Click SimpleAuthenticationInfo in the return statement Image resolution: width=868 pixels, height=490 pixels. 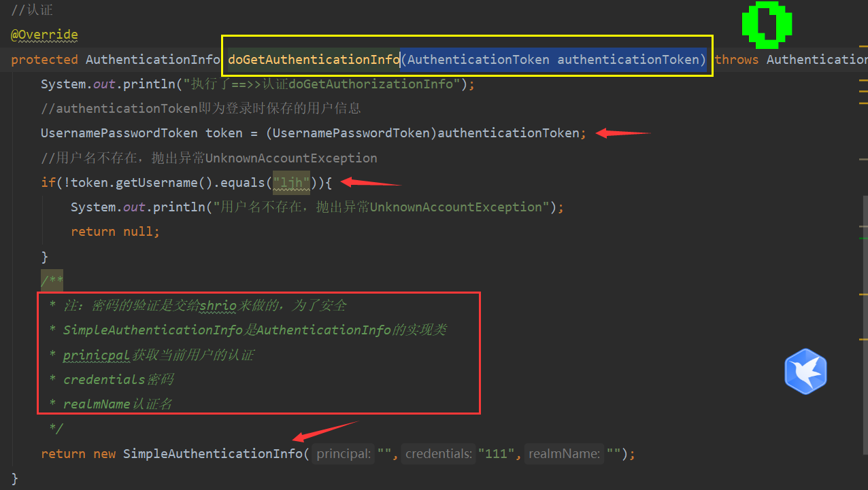[212, 453]
